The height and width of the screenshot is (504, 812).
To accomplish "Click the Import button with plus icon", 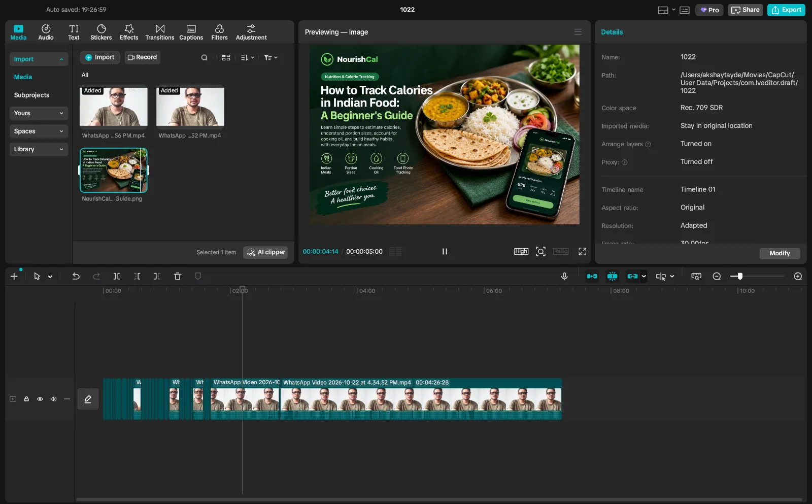I will [100, 57].
